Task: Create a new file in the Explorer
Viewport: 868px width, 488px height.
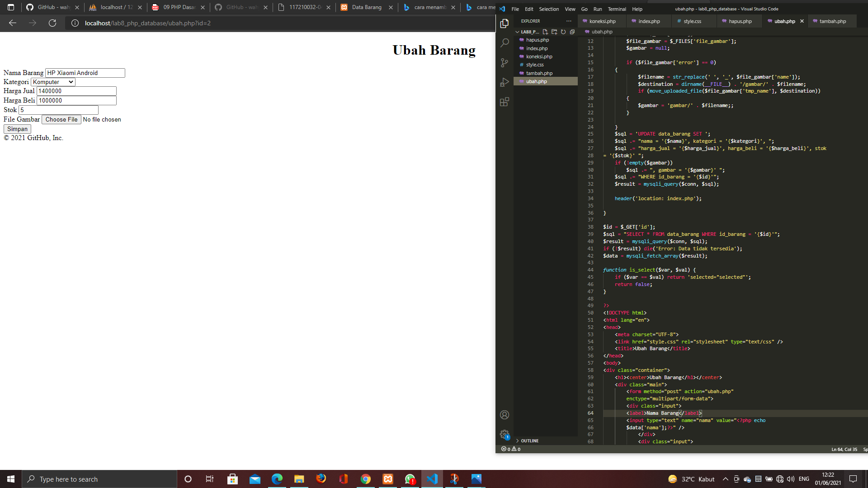Action: pyautogui.click(x=545, y=32)
